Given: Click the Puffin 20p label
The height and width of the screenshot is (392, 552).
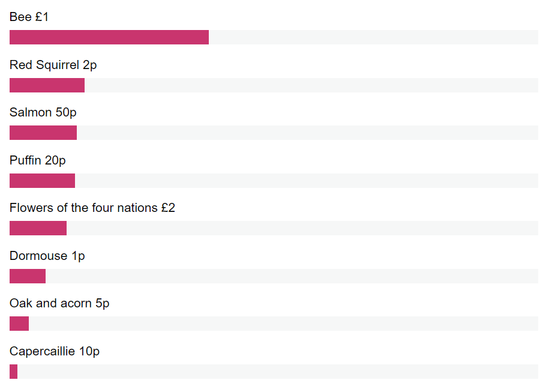Looking at the screenshot, I should pos(38,161).
